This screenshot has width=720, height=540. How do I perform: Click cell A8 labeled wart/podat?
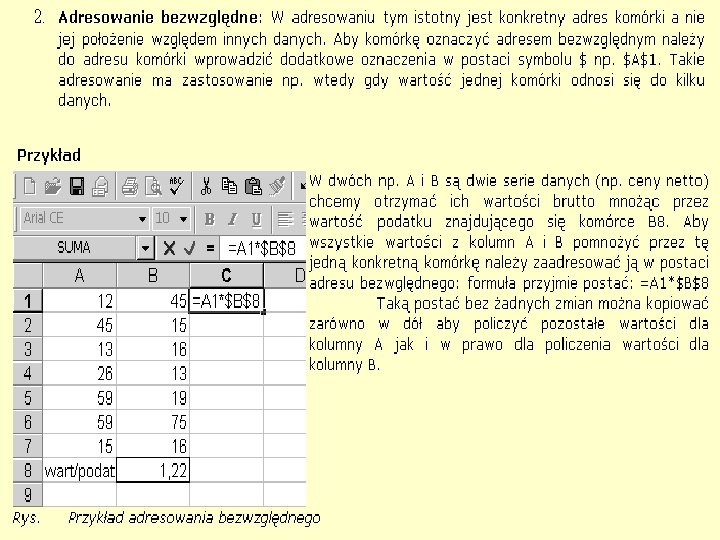(79, 470)
